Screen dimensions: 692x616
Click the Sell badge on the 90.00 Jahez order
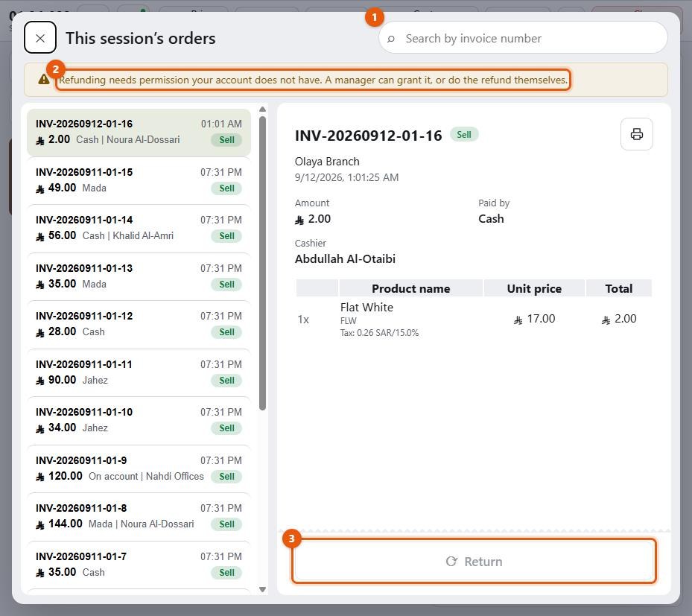click(x=227, y=381)
